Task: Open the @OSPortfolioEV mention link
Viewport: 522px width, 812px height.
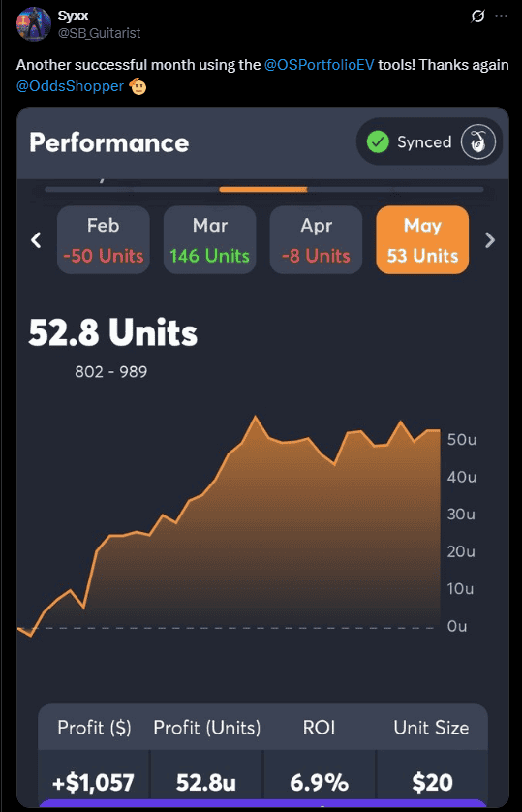Action: pos(319,65)
